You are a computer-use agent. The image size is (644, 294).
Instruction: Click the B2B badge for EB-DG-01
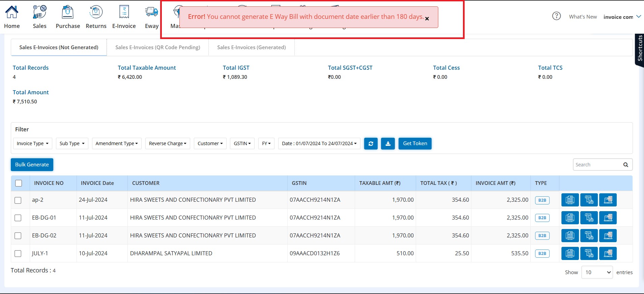542,218
